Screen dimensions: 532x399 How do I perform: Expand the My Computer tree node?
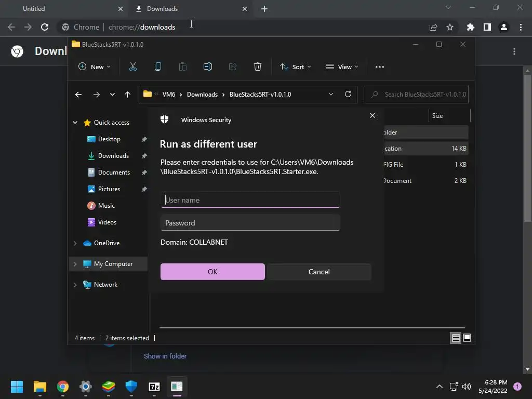click(75, 264)
